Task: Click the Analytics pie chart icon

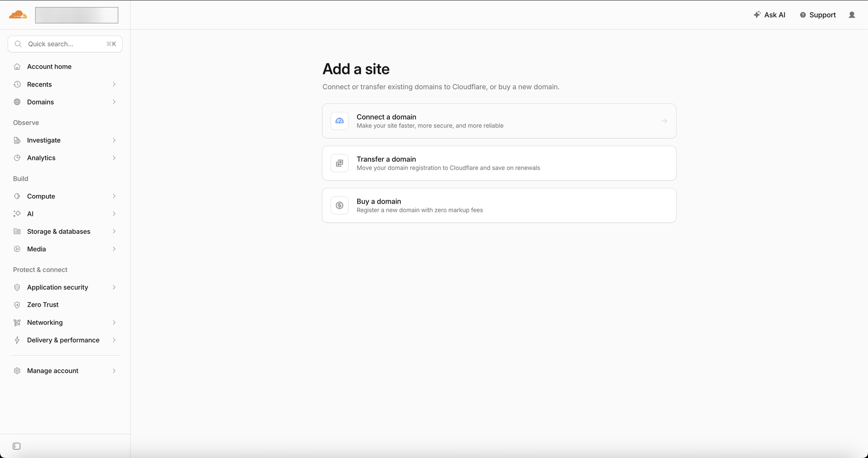Action: (x=17, y=158)
